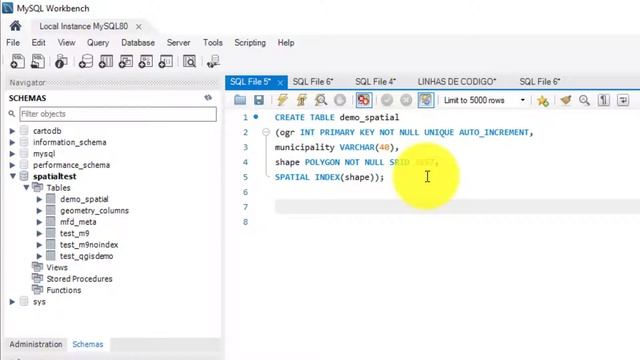The image size is (640, 360).
Task: Toggle continue on error button
Action: [x=364, y=100]
